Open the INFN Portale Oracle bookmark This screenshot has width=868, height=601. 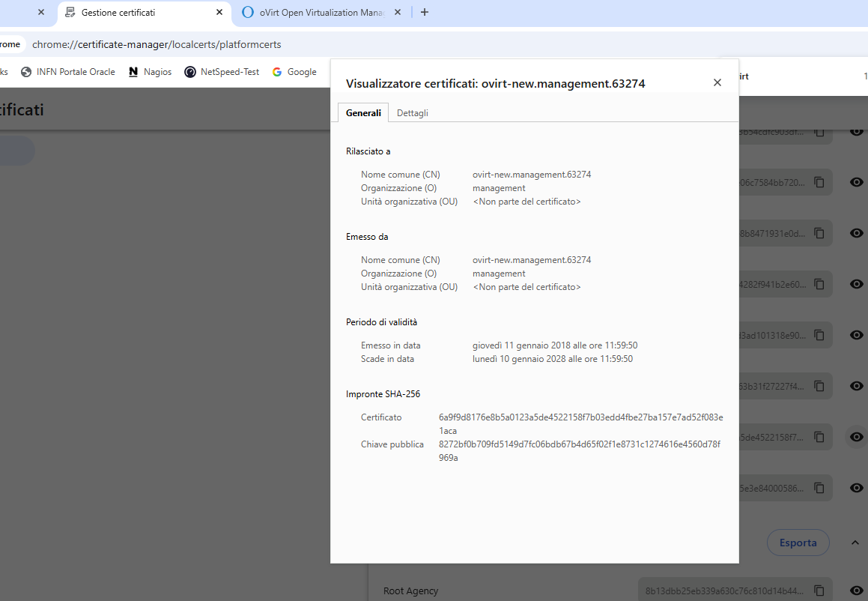[x=68, y=72]
